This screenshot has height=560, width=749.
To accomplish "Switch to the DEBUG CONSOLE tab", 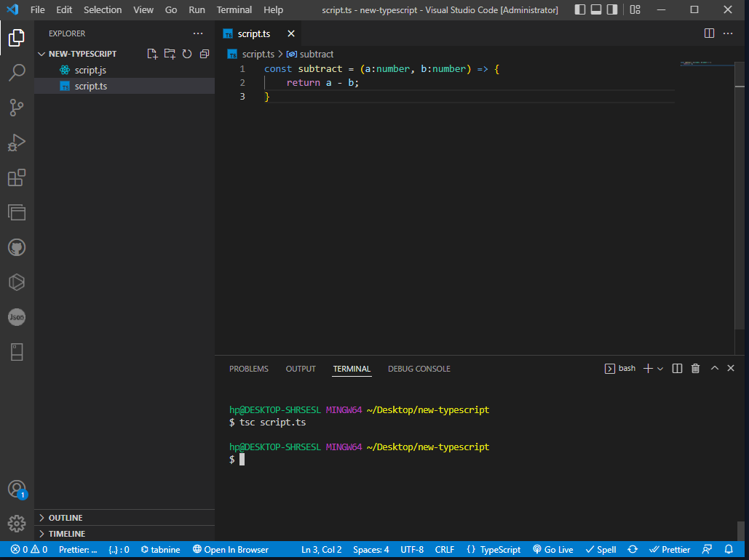I will (x=419, y=369).
